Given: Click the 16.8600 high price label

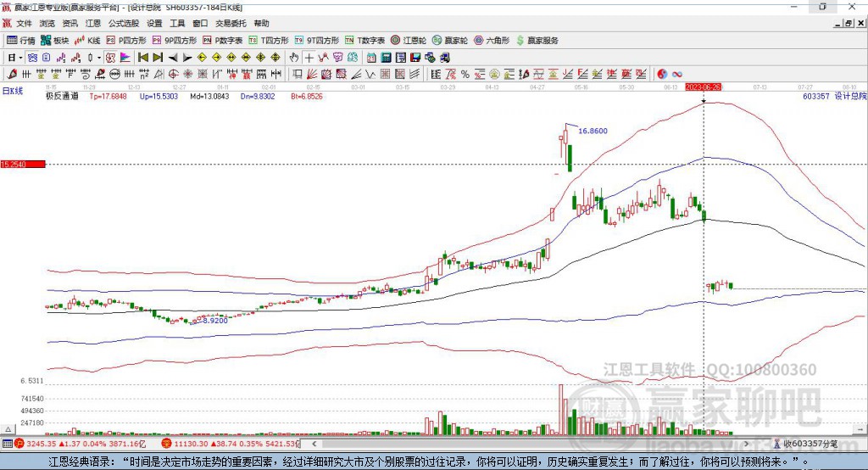Looking at the screenshot, I should point(593,131).
